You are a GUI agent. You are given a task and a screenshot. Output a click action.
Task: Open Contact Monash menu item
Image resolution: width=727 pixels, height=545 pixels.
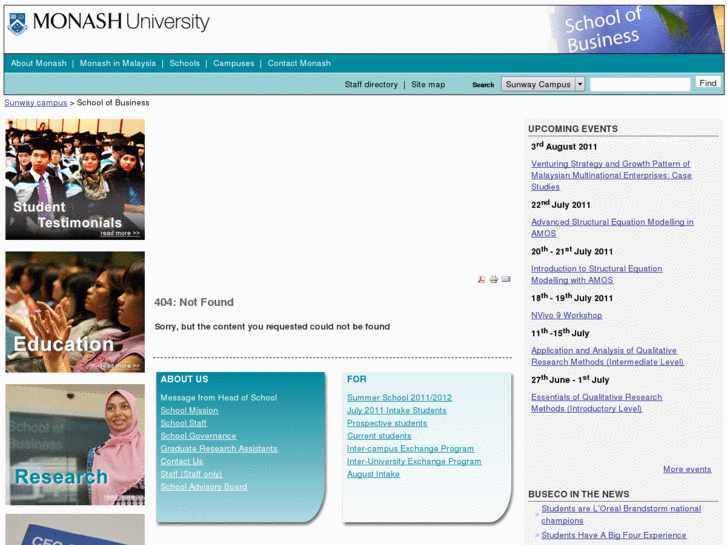(x=299, y=63)
